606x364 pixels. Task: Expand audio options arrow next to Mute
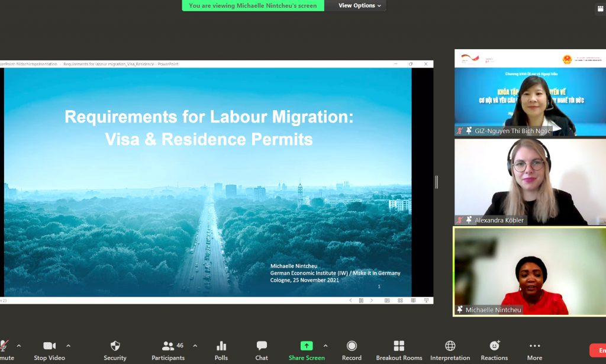(19, 346)
